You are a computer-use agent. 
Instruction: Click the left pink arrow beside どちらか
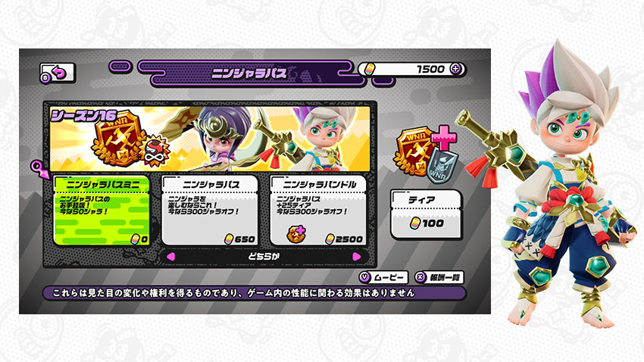(171, 257)
